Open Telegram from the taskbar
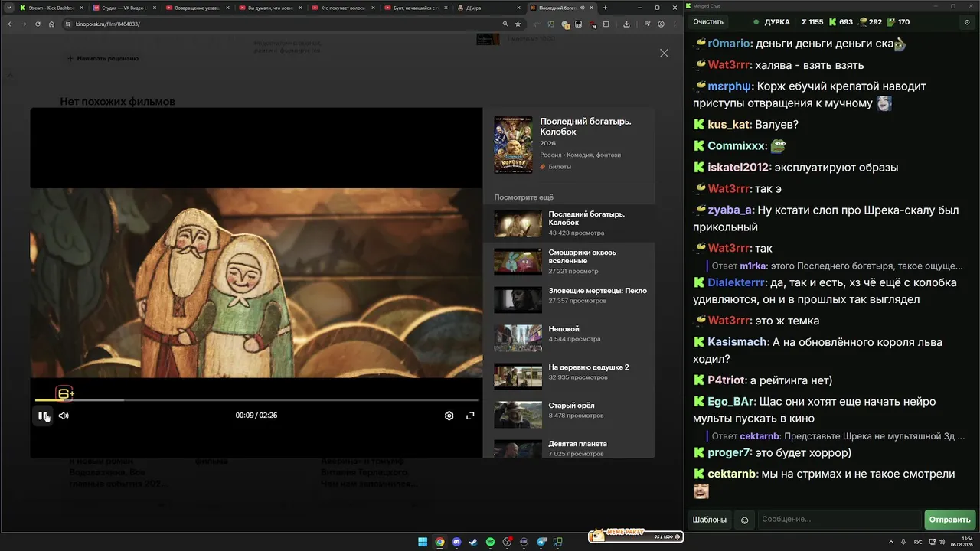This screenshot has height=551, width=980. click(542, 542)
